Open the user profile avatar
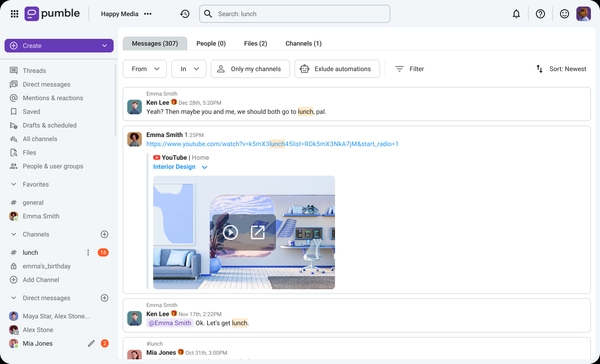 (584, 14)
